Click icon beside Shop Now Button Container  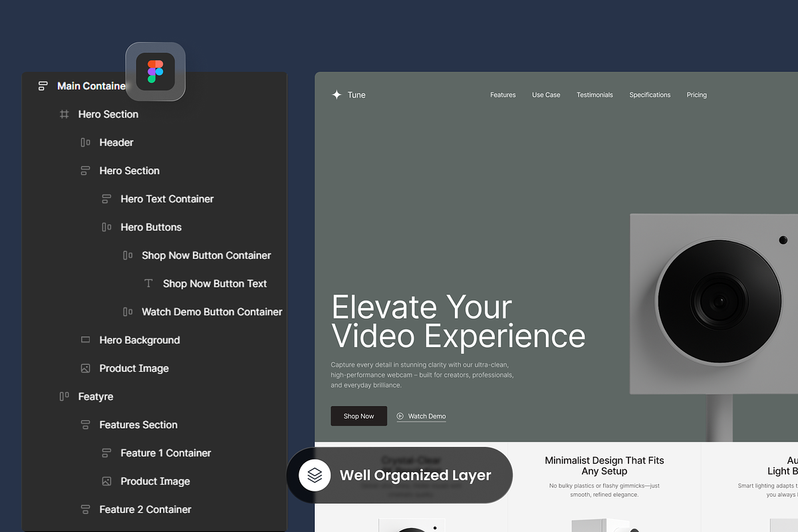click(128, 255)
